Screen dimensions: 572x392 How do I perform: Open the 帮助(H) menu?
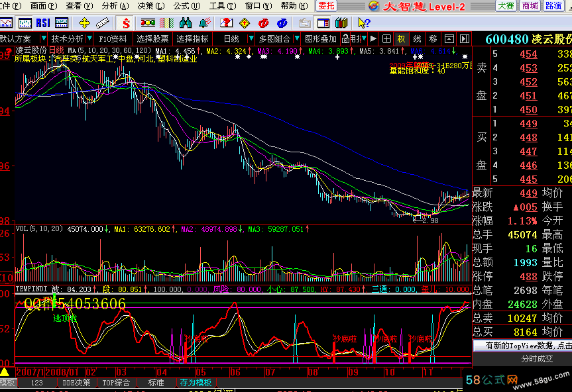[x=294, y=6]
